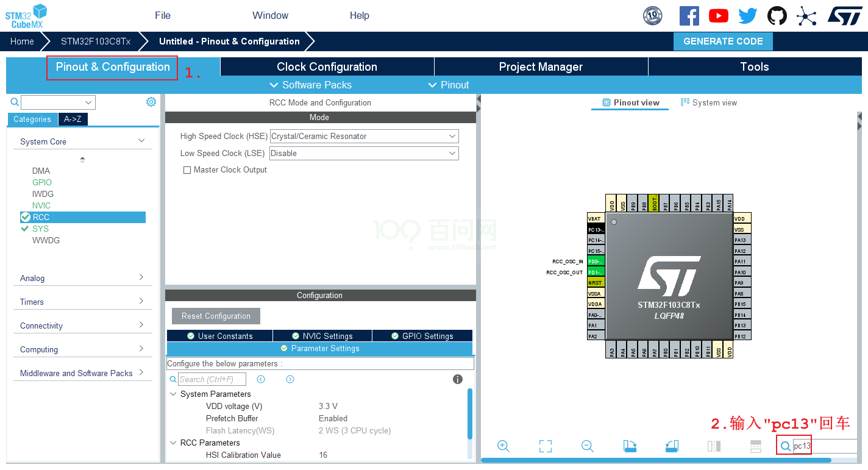Click the parameter search magnifier icon

173,379
